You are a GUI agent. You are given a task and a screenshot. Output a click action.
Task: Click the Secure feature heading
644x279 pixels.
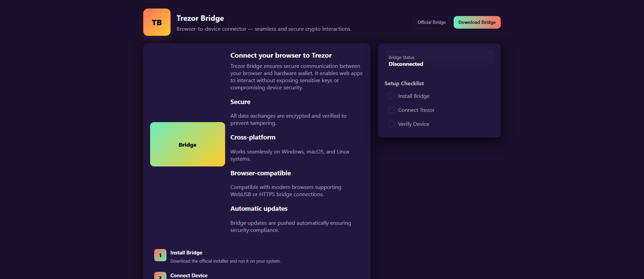coord(240,102)
